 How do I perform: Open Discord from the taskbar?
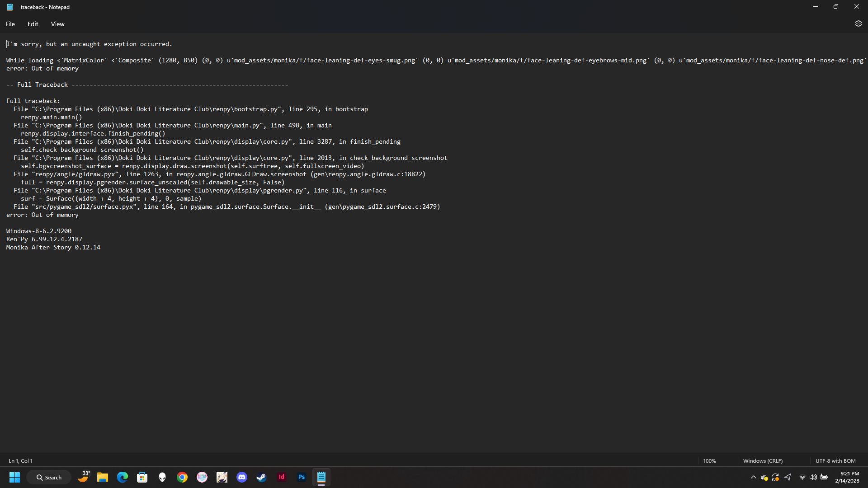[x=242, y=477]
